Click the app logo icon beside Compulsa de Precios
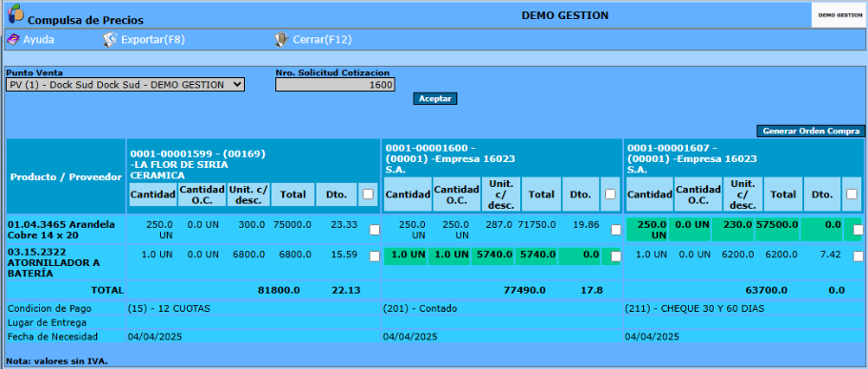The width and height of the screenshot is (868, 369). tap(15, 13)
